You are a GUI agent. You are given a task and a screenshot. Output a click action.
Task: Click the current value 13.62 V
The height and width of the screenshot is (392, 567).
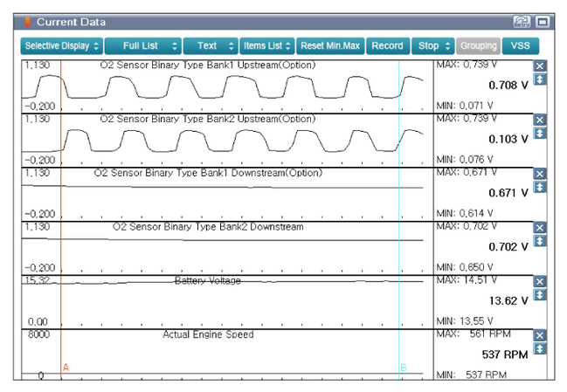click(508, 301)
